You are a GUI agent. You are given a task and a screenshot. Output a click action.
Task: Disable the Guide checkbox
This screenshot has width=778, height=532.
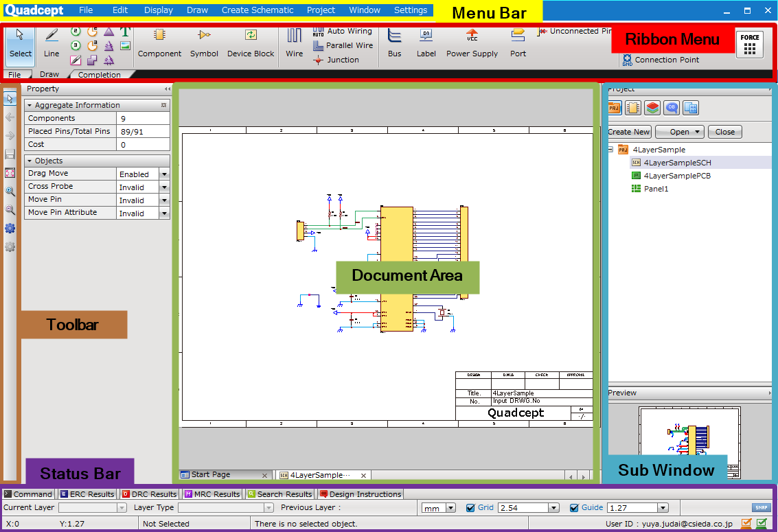tap(575, 507)
